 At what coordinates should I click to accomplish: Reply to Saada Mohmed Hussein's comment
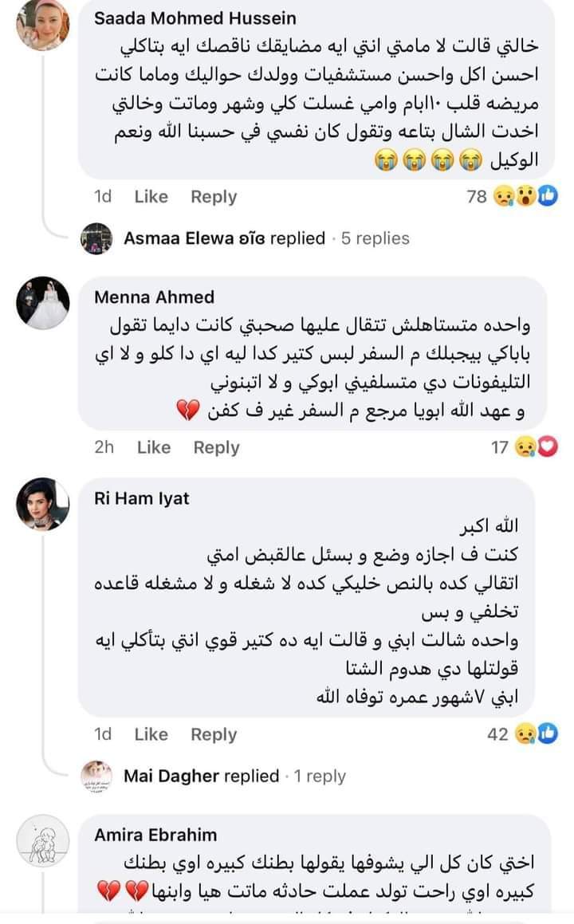click(214, 196)
